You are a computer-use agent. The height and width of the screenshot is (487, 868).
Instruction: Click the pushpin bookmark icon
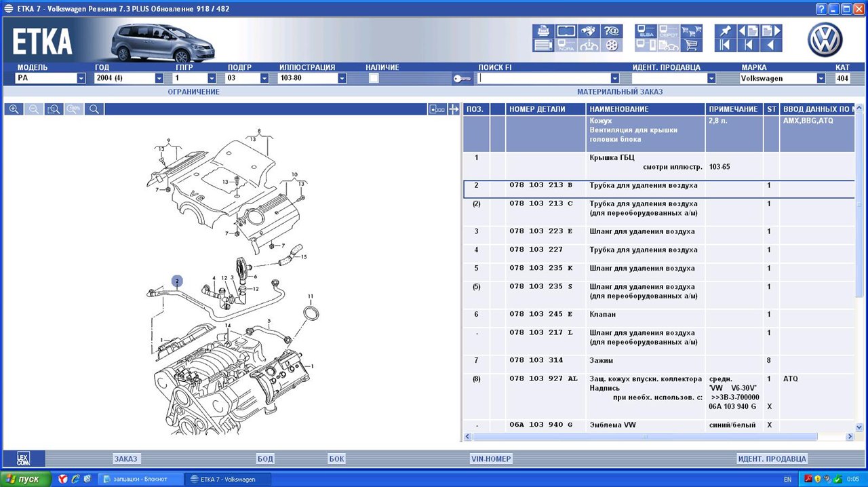coord(726,31)
